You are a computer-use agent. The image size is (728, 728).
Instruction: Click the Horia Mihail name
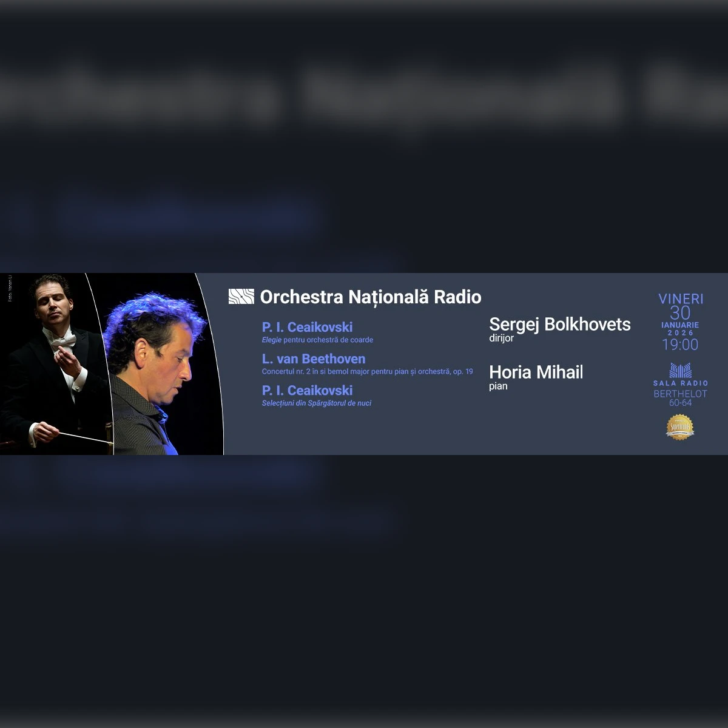536,372
